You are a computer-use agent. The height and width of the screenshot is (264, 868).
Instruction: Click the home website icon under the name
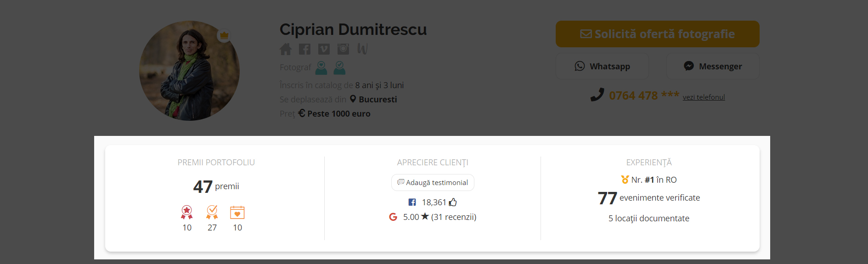(286, 49)
